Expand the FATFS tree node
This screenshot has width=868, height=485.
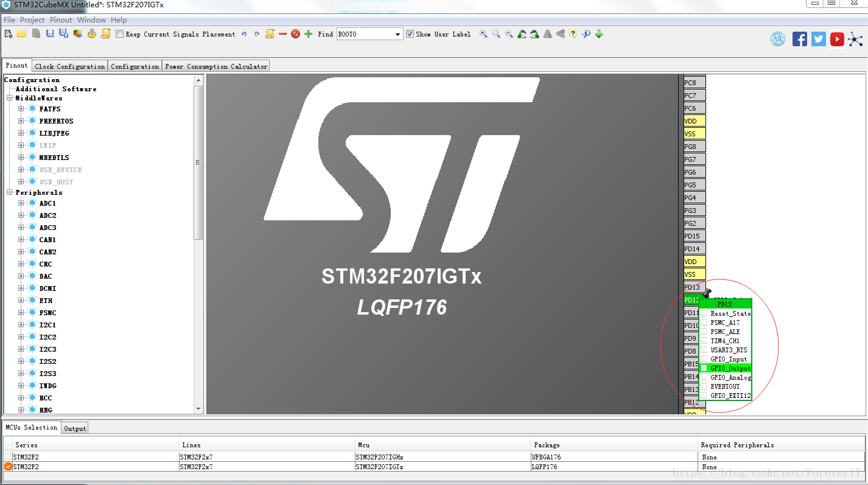point(21,109)
